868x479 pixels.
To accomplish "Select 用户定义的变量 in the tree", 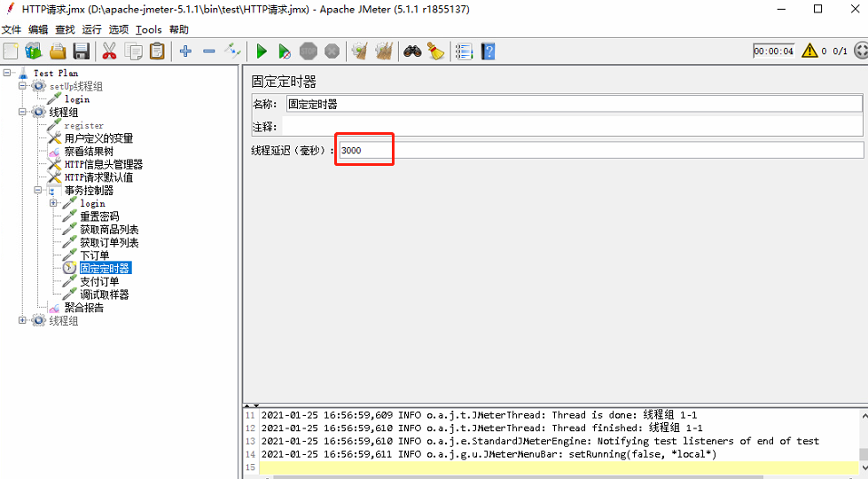I will [x=98, y=138].
